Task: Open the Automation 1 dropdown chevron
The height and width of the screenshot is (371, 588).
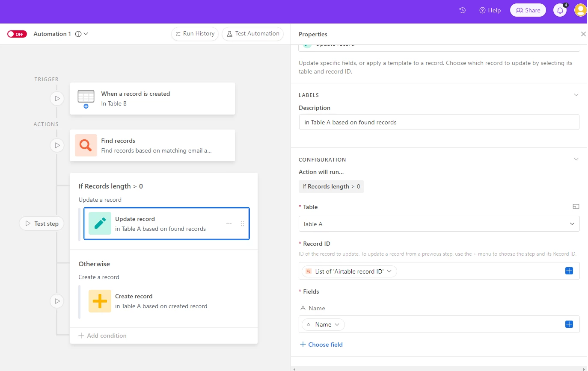Action: 86,34
